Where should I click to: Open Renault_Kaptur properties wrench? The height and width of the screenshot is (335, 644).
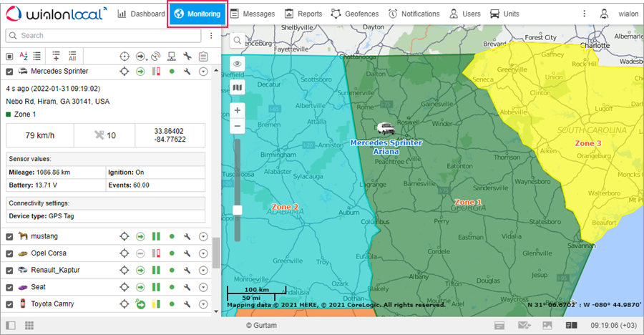click(187, 270)
